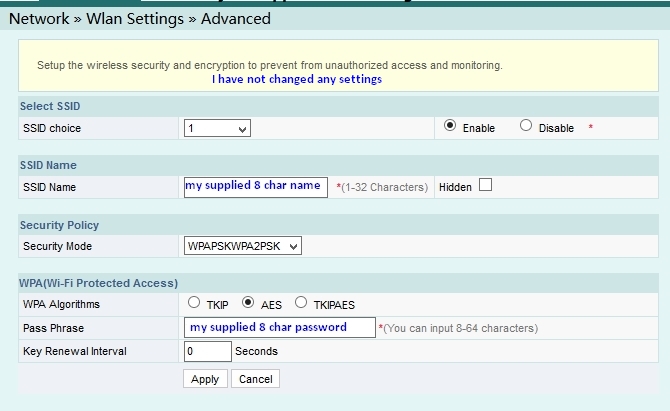Click the SSID Name input field
Screen dimensions: 670x411
[x=256, y=187]
